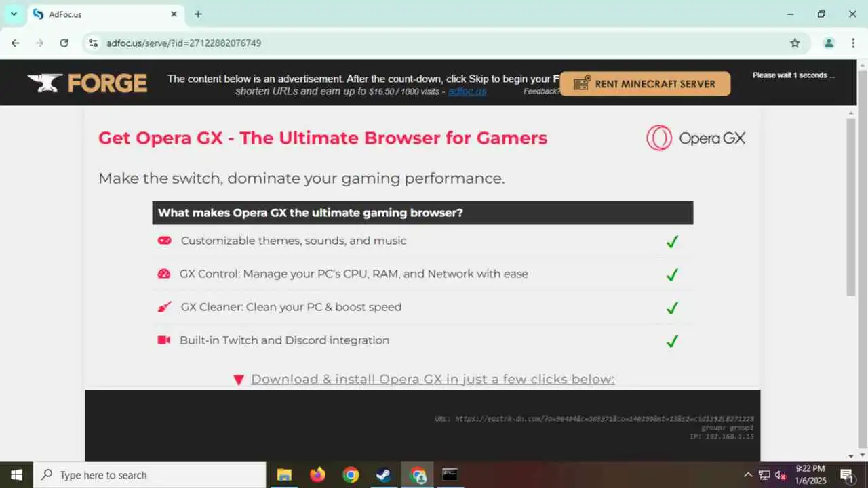This screenshot has width=868, height=488.
Task: Click the Rent Minecraft Server button
Action: [x=645, y=84]
